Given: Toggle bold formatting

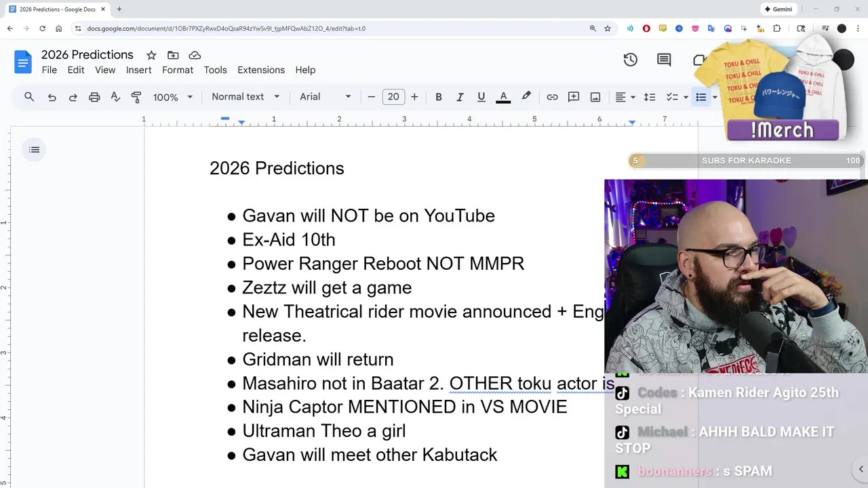Looking at the screenshot, I should point(439,97).
